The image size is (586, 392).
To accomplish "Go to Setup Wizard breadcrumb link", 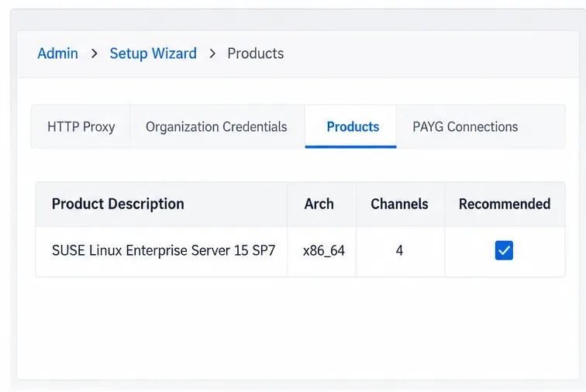I will pos(153,53).
